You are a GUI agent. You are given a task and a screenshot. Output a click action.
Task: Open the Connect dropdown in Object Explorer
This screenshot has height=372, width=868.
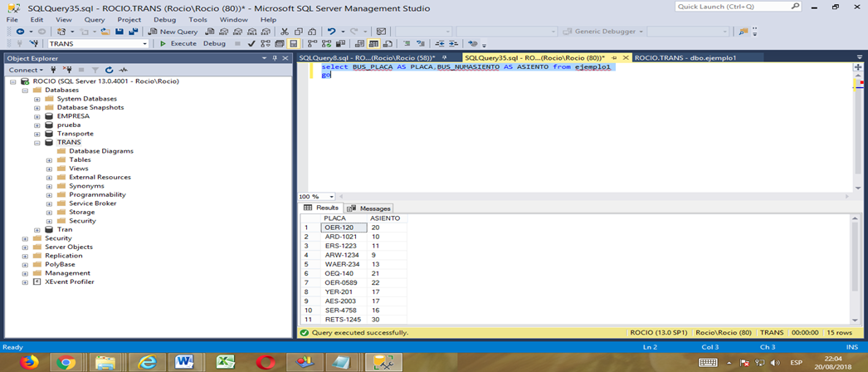24,70
